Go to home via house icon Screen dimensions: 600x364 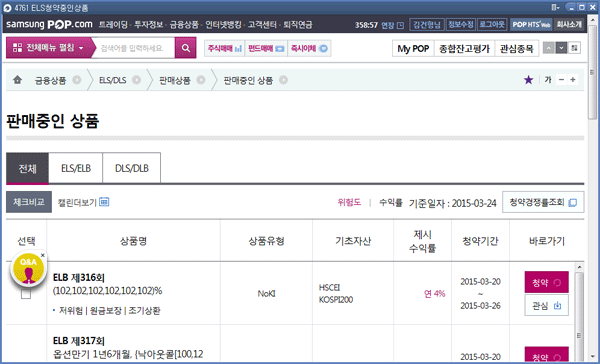click(x=17, y=80)
